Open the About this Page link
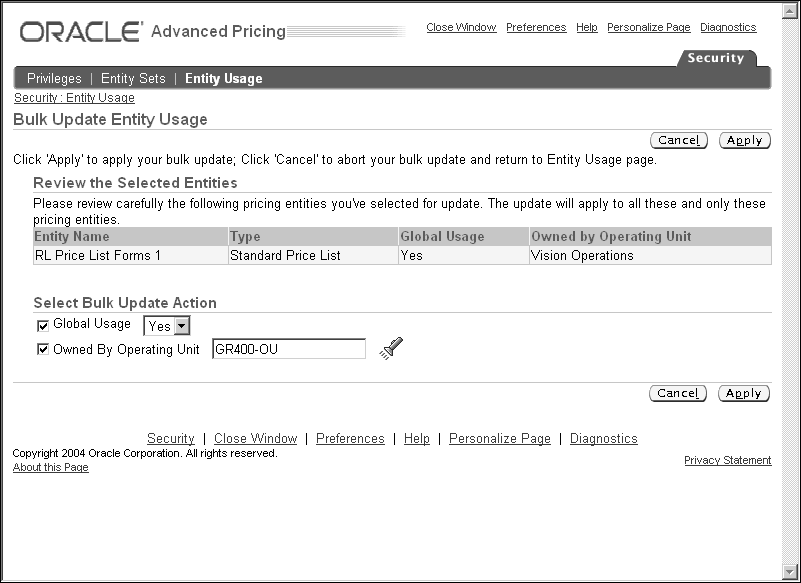 51,467
